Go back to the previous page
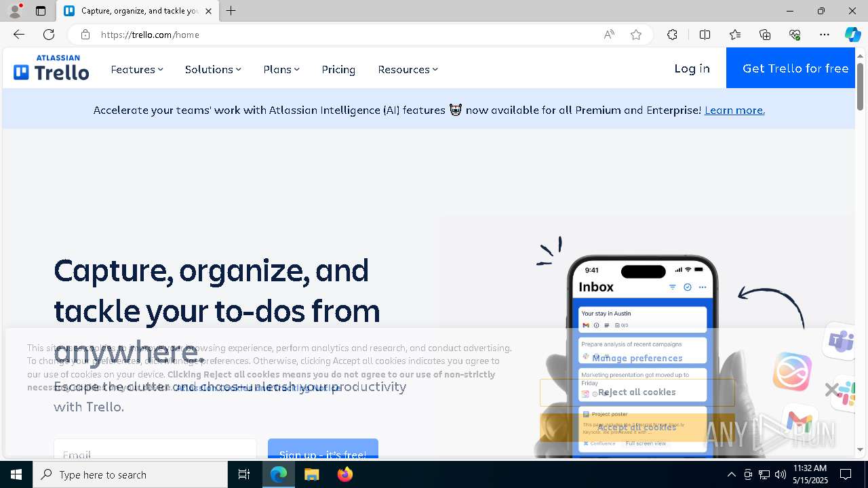868x488 pixels. pyautogui.click(x=19, y=35)
